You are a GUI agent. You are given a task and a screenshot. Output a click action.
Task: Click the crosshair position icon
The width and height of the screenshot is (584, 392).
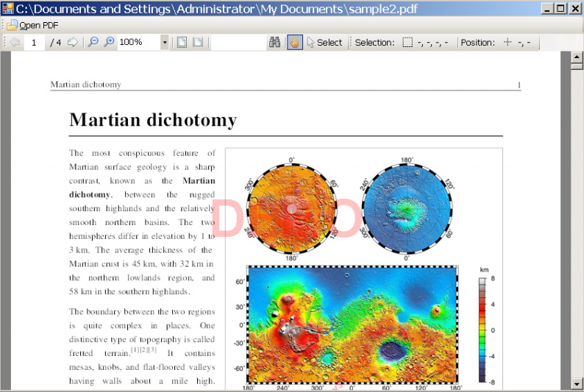click(508, 42)
